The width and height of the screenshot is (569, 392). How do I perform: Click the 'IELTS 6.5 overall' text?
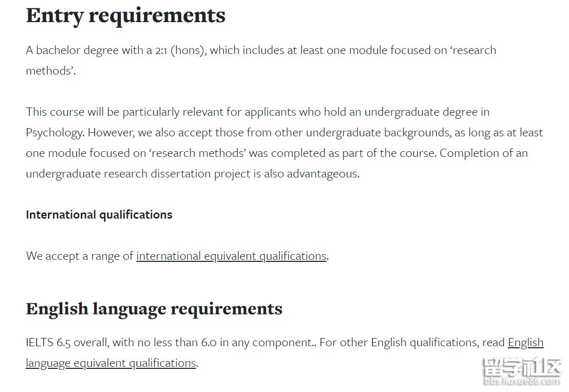tap(66, 342)
